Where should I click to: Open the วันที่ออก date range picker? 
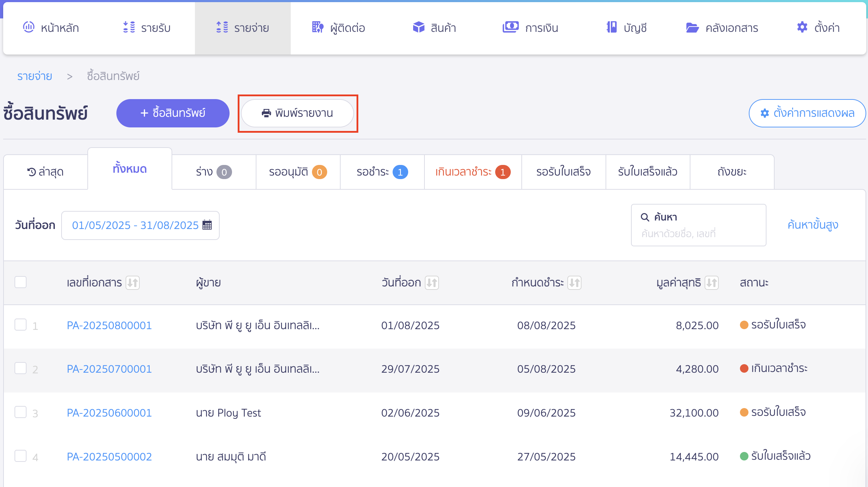140,225
